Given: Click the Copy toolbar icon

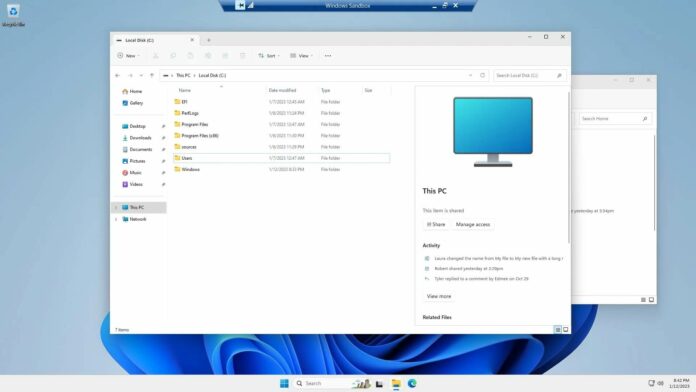Looking at the screenshot, I should [x=173, y=56].
